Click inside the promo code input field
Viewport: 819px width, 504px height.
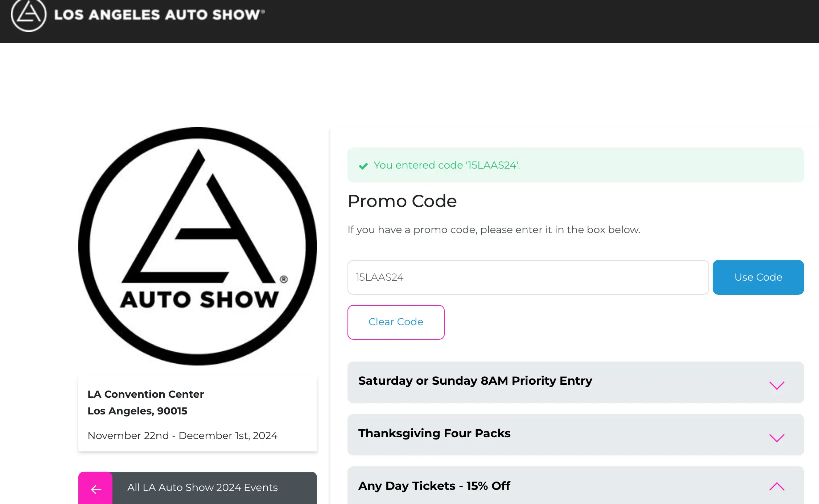(x=528, y=277)
